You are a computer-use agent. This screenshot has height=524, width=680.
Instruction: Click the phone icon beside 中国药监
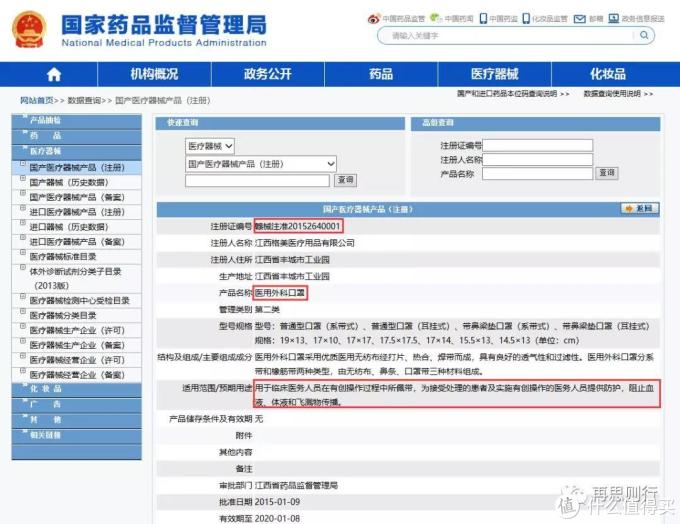pos(483,19)
